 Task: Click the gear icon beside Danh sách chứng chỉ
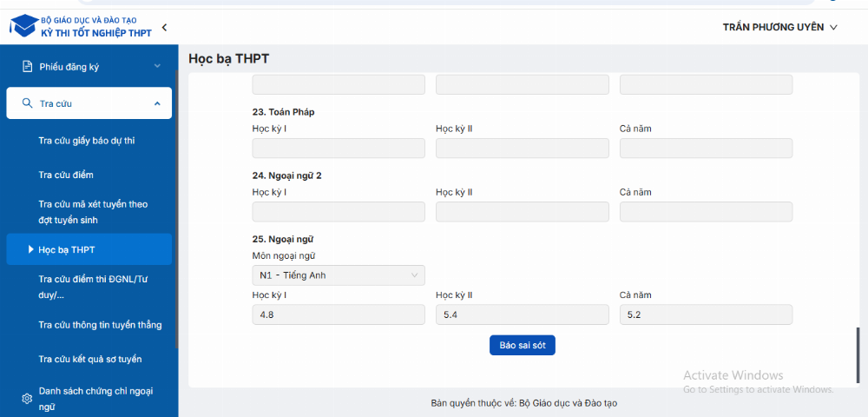27,399
